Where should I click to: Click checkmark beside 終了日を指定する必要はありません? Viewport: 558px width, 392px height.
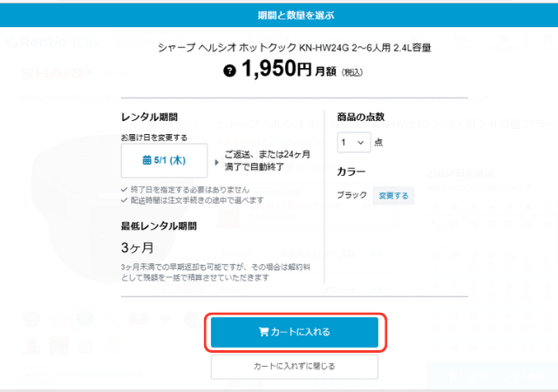(x=124, y=189)
